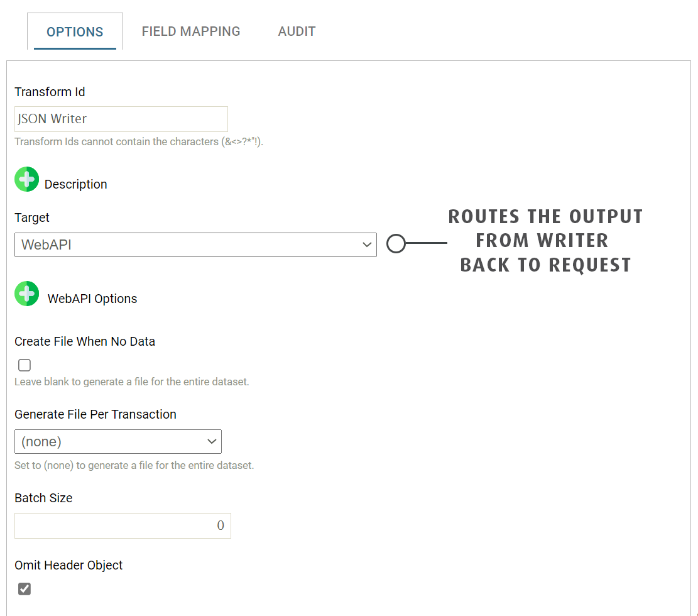Select the Options tab

pos(75,32)
